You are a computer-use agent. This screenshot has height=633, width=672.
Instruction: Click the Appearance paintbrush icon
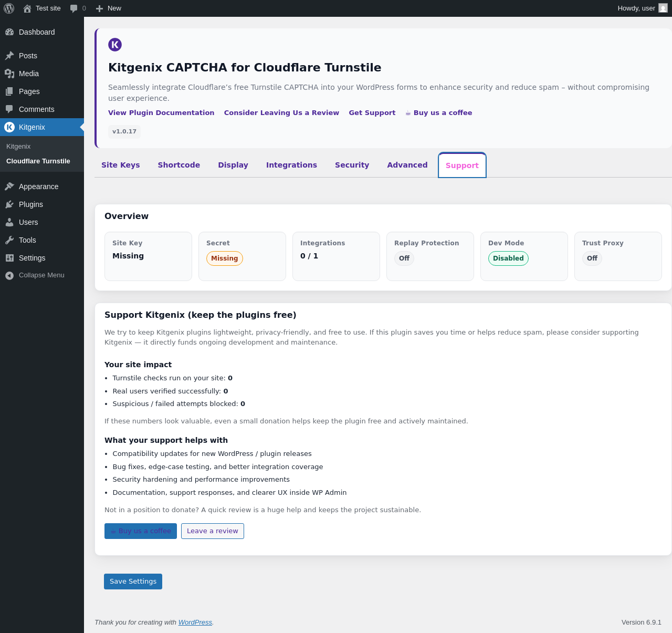(x=9, y=186)
